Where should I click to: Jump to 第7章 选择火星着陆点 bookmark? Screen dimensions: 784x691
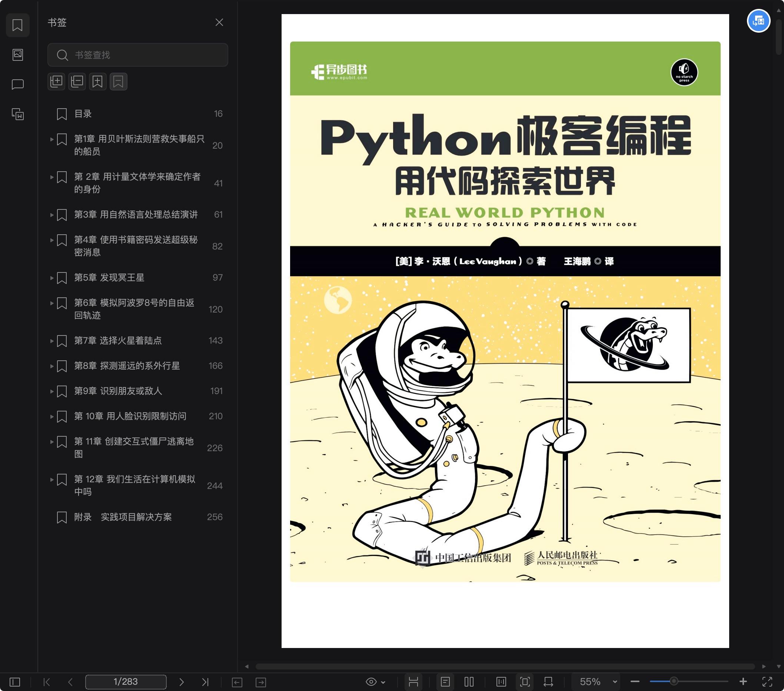(118, 341)
